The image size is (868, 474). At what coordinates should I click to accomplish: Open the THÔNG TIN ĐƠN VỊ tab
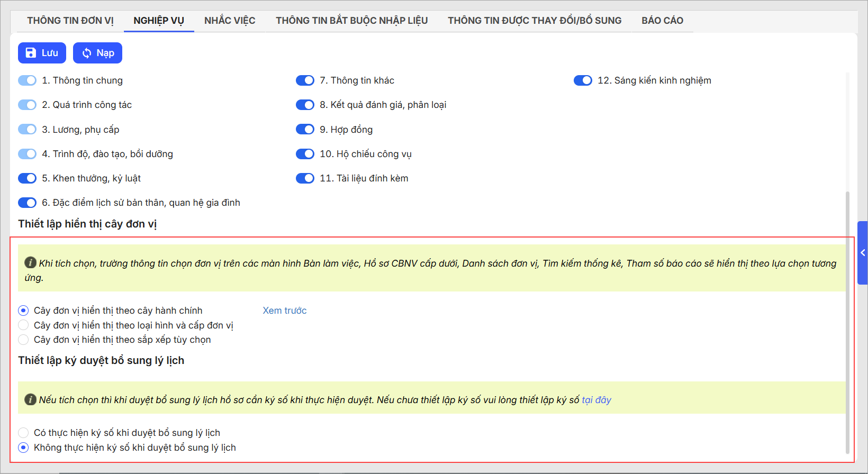70,21
